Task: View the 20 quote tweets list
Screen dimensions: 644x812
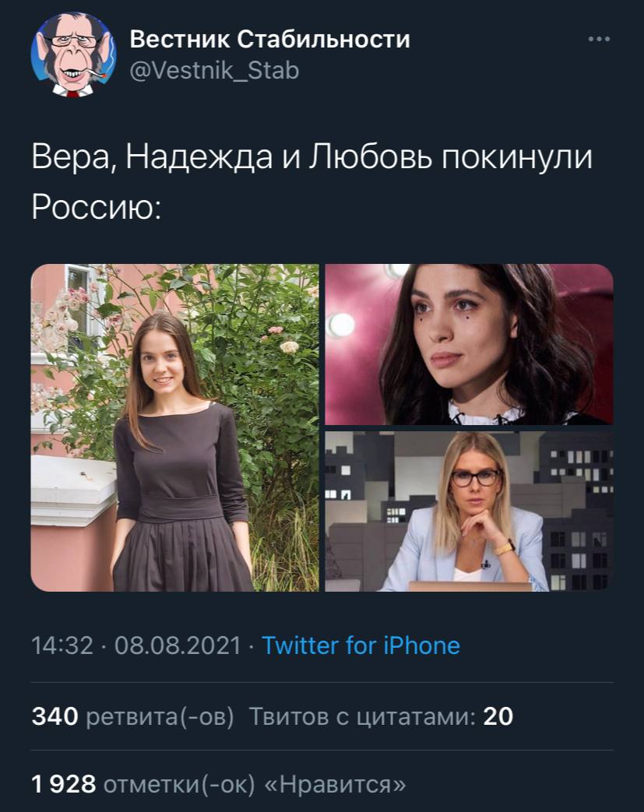Action: click(381, 717)
